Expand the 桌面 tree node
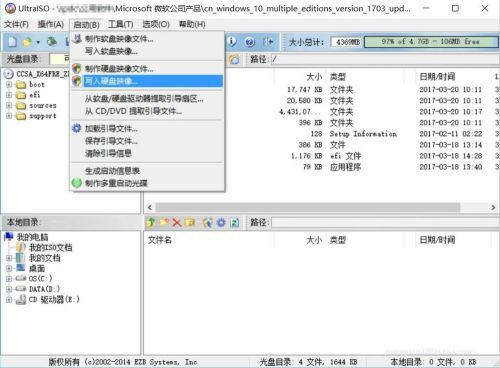This screenshot has height=368, width=500. click(x=9, y=268)
